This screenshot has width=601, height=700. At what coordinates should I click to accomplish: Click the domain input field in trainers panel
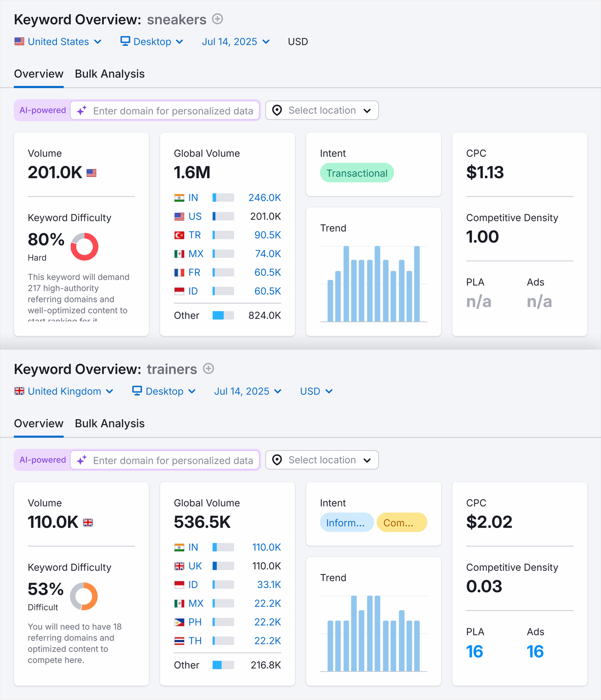tap(165, 460)
